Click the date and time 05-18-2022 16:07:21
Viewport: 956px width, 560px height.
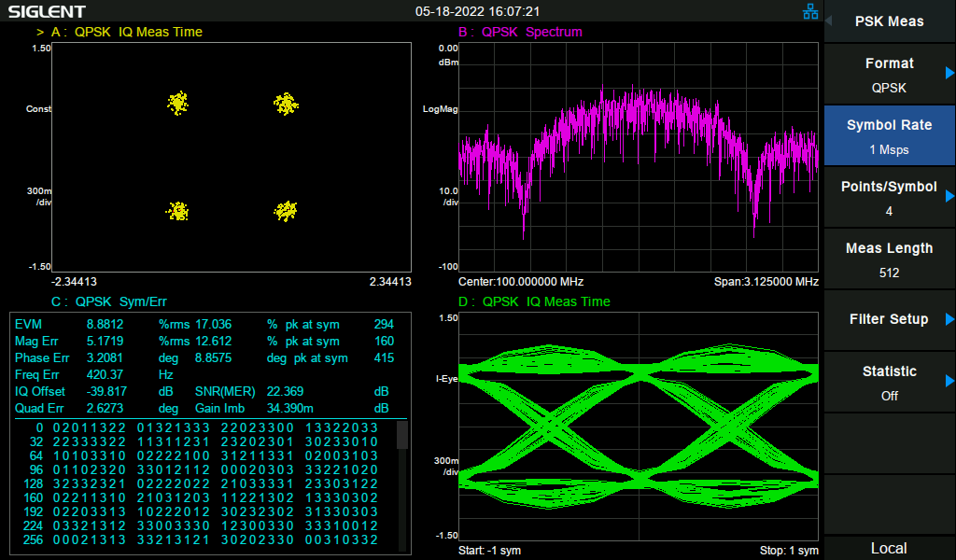(x=477, y=11)
